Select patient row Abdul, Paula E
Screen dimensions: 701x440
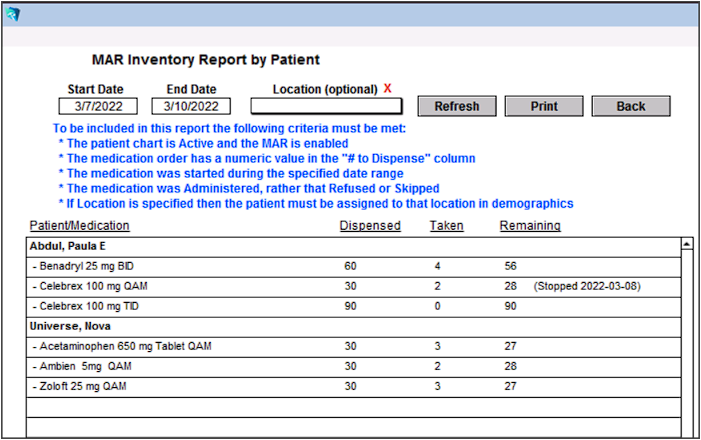pyautogui.click(x=354, y=247)
